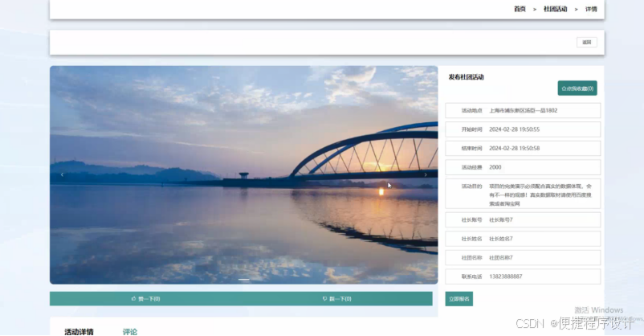Select the carousel slide indicator dash
Viewport: 644px width, 336px height.
tap(243, 280)
